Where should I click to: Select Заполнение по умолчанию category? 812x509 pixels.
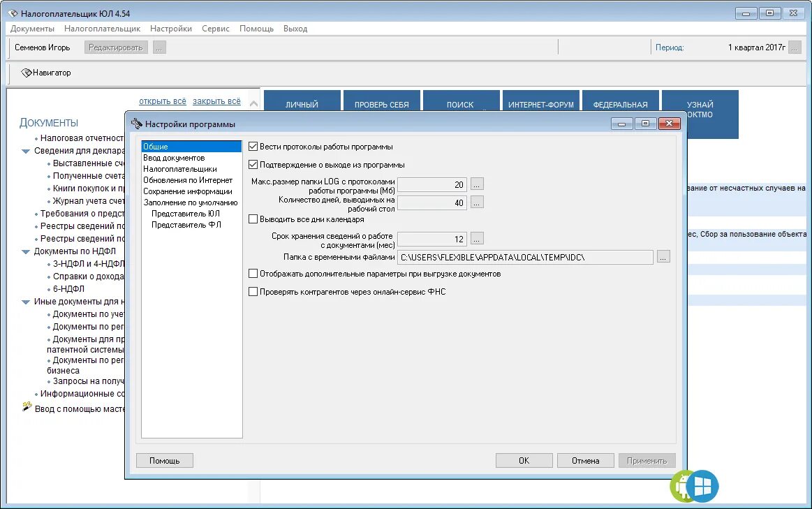tap(191, 202)
